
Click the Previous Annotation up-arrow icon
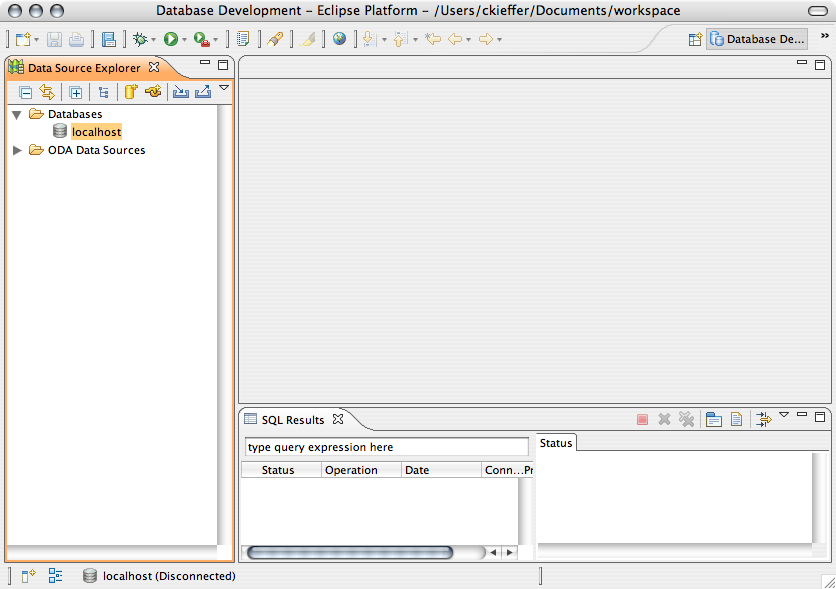click(x=400, y=39)
